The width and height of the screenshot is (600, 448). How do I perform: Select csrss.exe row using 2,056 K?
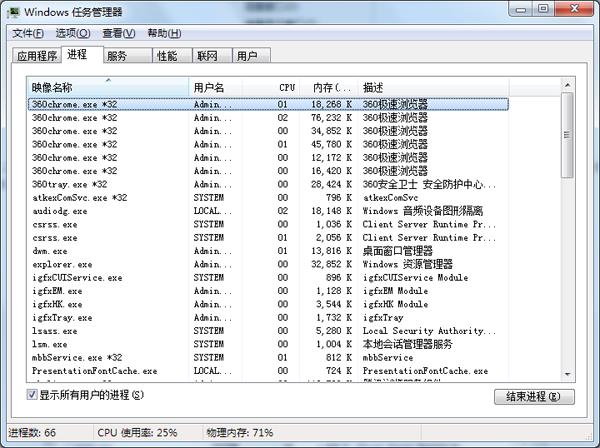[268, 238]
